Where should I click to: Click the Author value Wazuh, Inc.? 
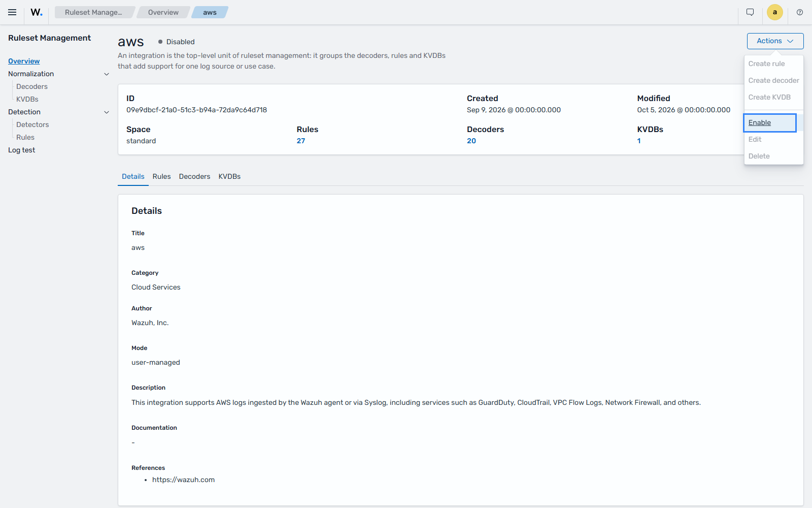coord(150,323)
